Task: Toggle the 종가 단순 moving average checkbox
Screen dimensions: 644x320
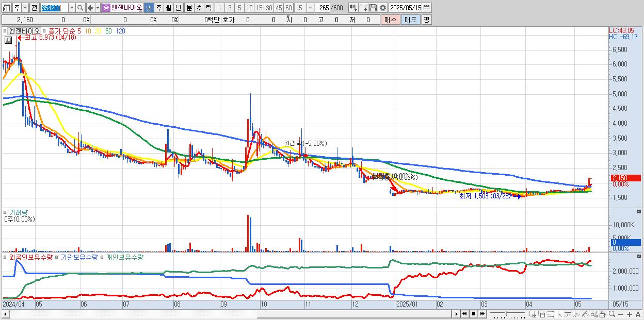Action: pos(45,31)
